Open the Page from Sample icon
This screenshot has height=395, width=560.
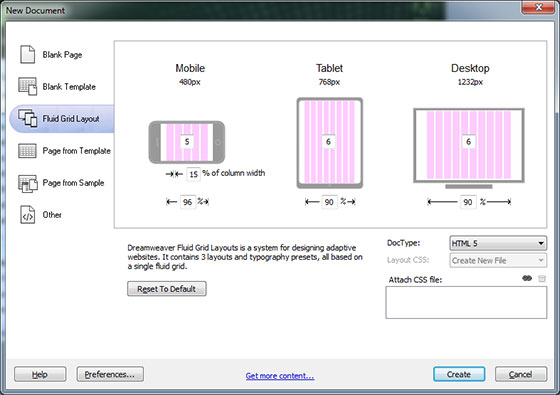coord(28,183)
